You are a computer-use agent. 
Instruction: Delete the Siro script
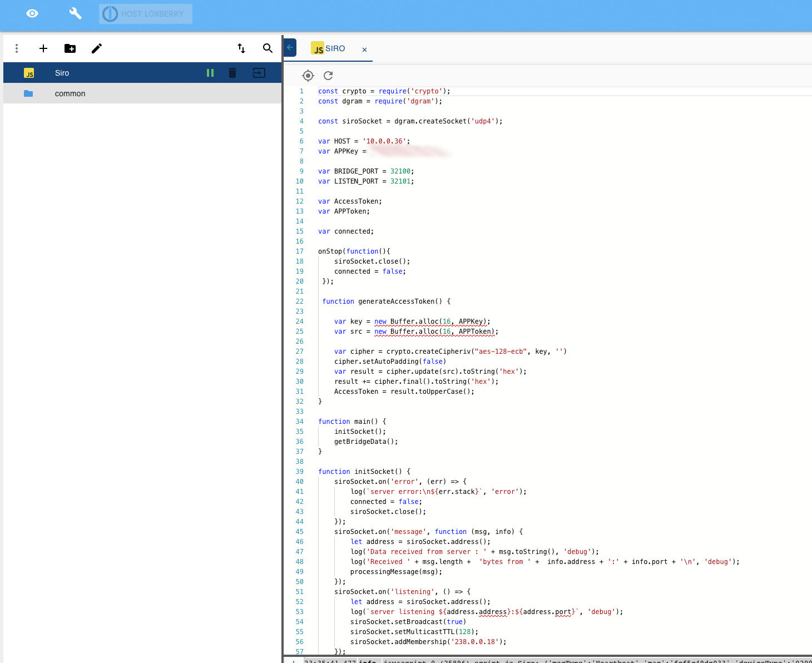click(x=232, y=73)
